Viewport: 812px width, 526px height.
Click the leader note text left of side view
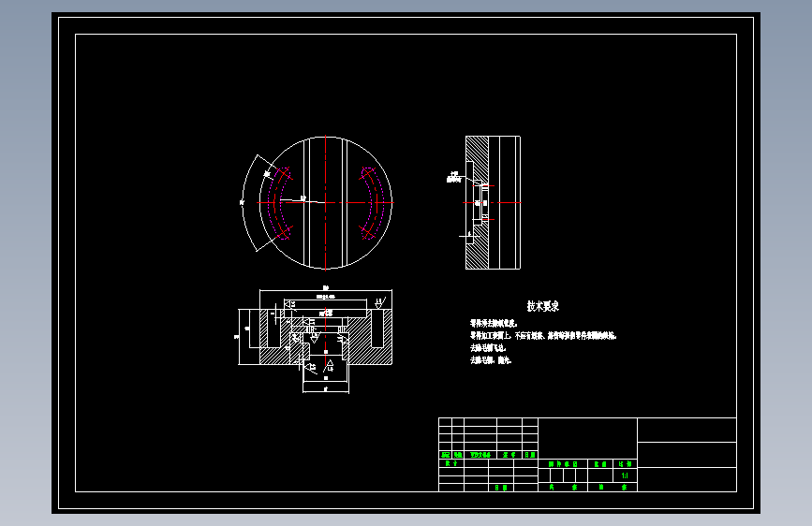454,178
